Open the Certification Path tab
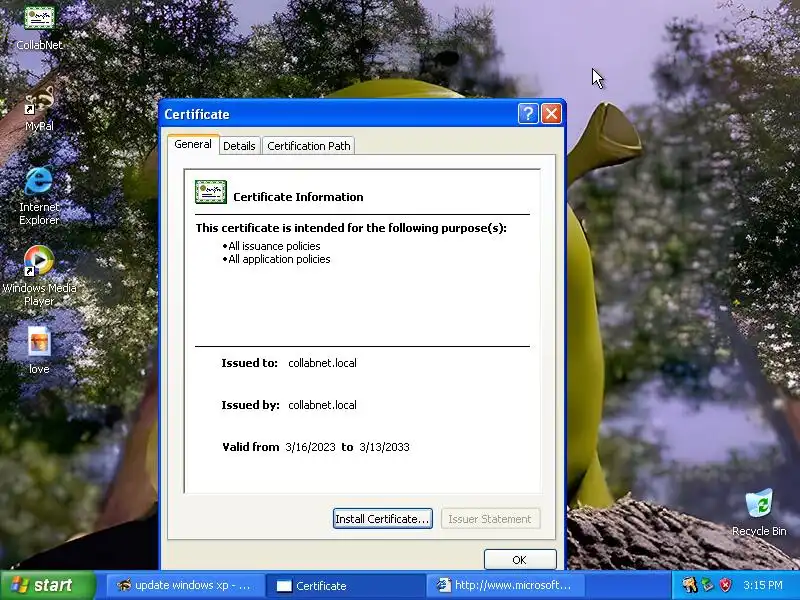The width and height of the screenshot is (800, 600). 309,146
